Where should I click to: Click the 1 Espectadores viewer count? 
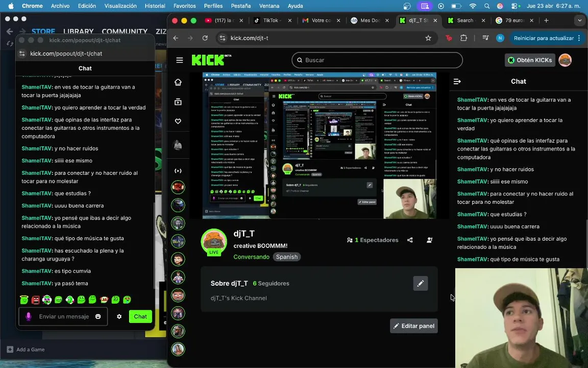coord(373,240)
